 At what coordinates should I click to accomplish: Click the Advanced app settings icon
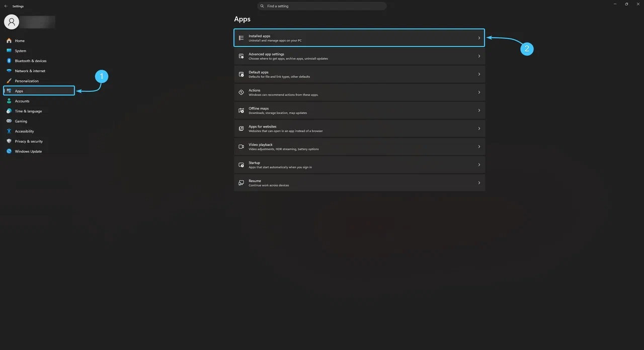tap(241, 56)
